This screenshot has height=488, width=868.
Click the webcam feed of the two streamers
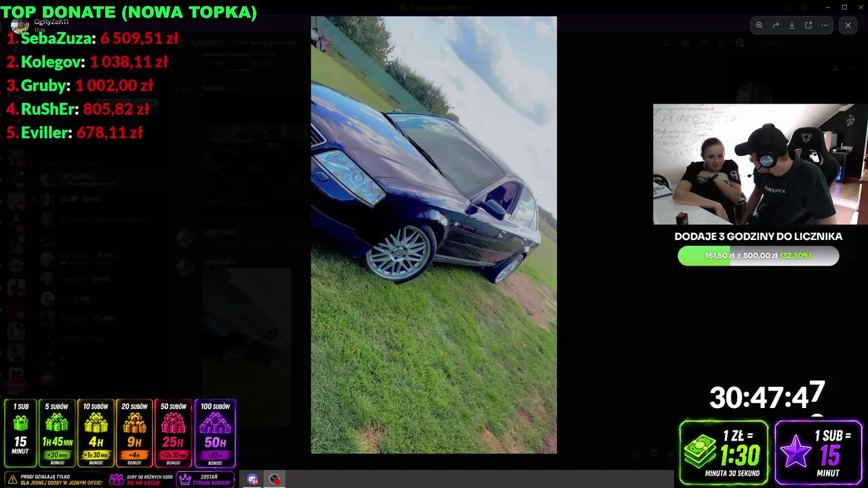[760, 164]
